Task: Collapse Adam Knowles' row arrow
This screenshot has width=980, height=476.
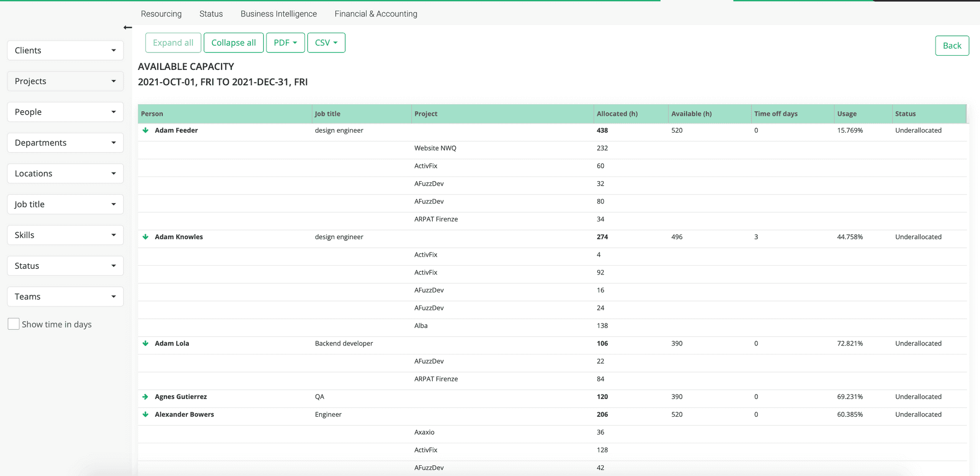Action: click(x=145, y=237)
